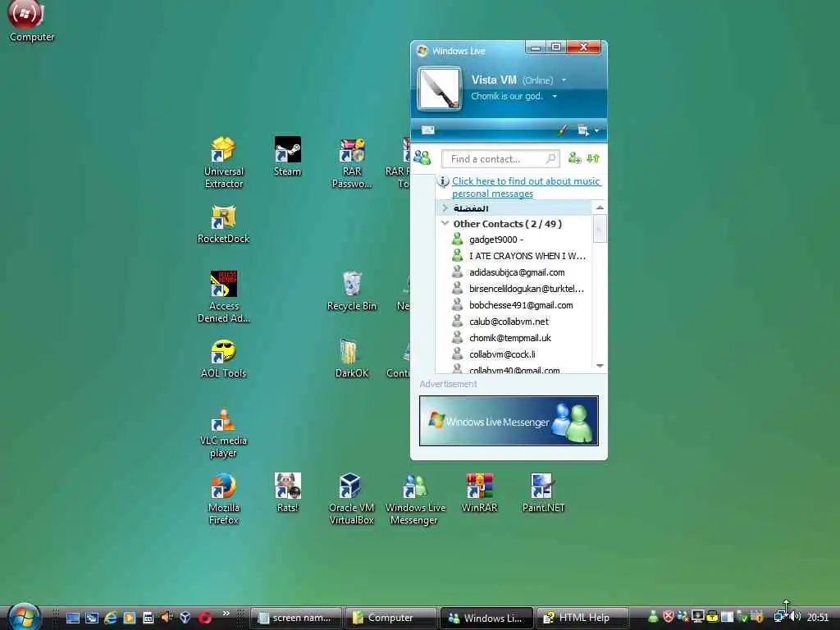Select the RAR Passwo... desktop icon
840x630 pixels.
click(x=351, y=162)
